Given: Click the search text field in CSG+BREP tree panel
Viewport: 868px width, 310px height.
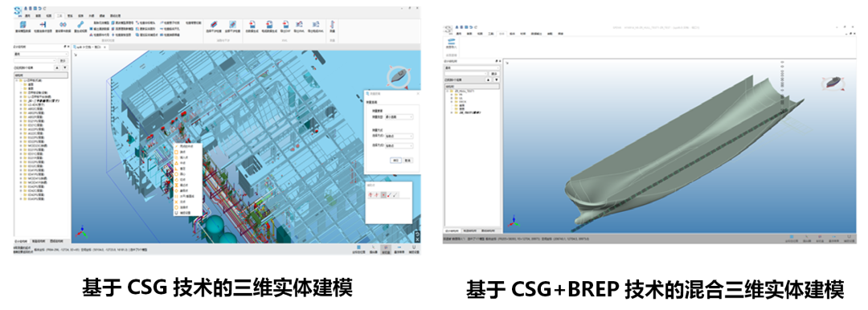Looking at the screenshot, I should [465, 74].
